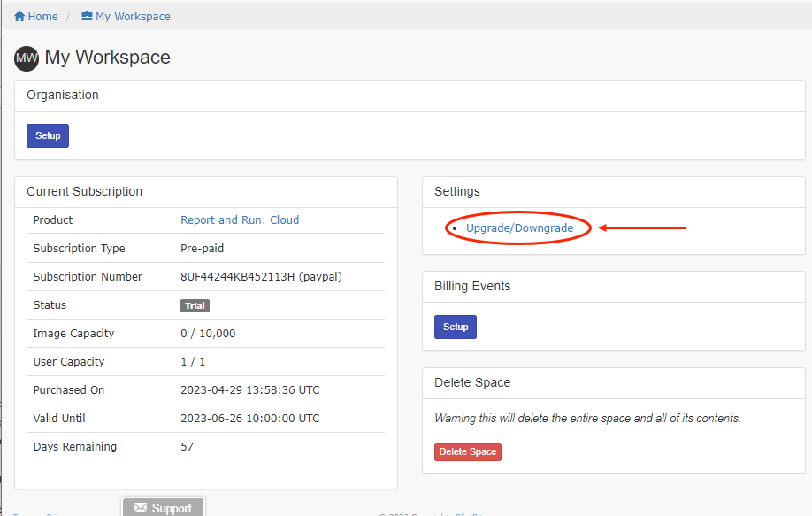Image resolution: width=812 pixels, height=516 pixels.
Task: Click the Valid Until date value
Action: point(250,419)
